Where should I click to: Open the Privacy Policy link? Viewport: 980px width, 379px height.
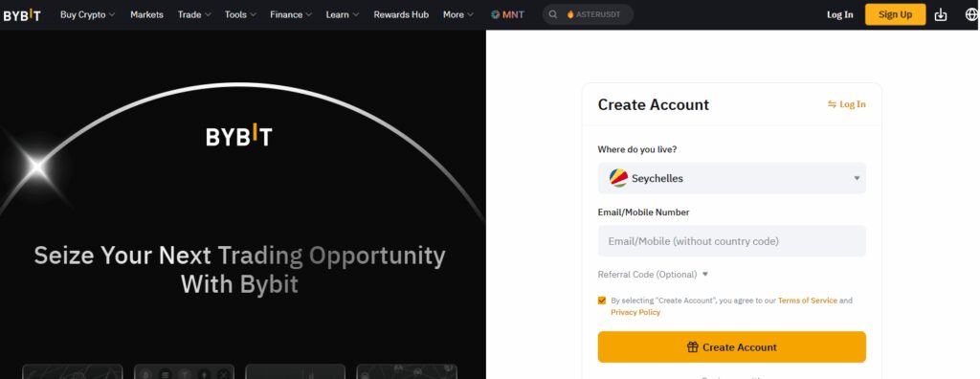(x=635, y=312)
